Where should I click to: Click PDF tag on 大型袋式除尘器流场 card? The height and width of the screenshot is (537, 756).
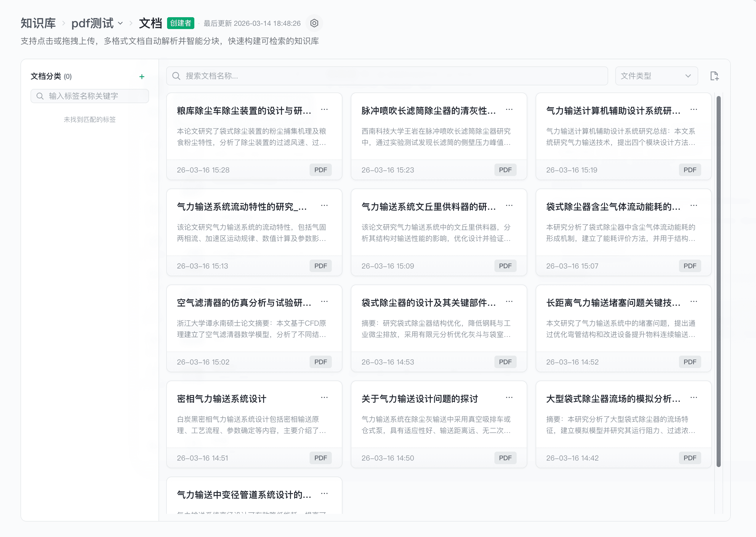[690, 458]
